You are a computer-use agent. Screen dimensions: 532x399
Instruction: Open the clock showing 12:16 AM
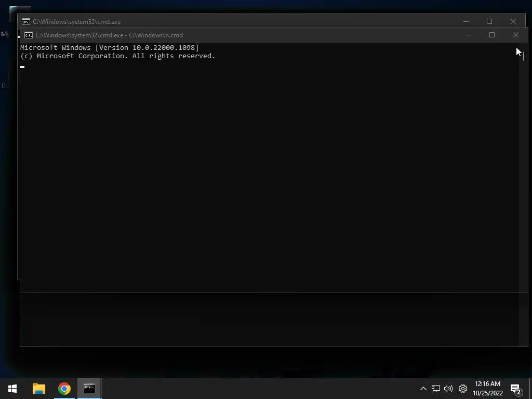point(487,384)
